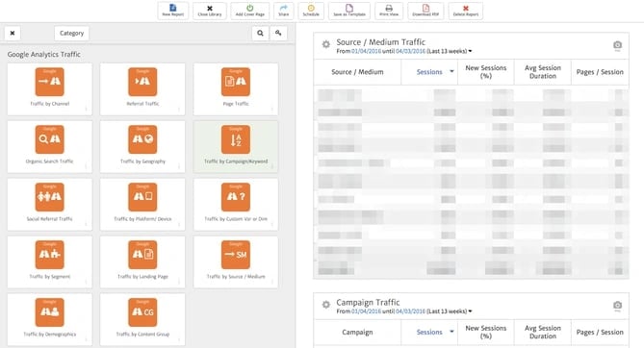Select the Organic Search Traffic widget
This screenshot has width=644, height=348.
point(50,146)
